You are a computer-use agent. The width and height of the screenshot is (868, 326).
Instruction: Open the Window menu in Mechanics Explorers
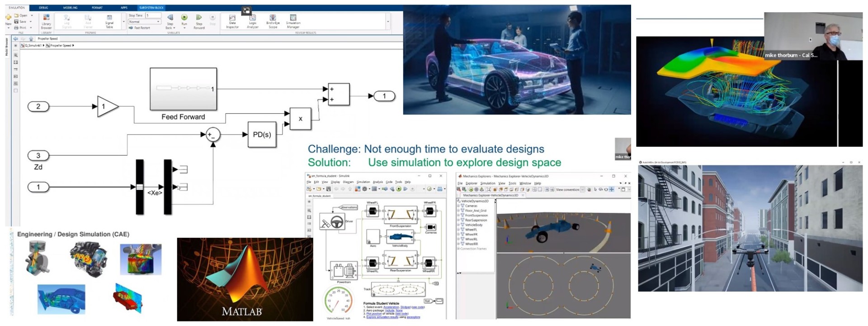click(525, 183)
